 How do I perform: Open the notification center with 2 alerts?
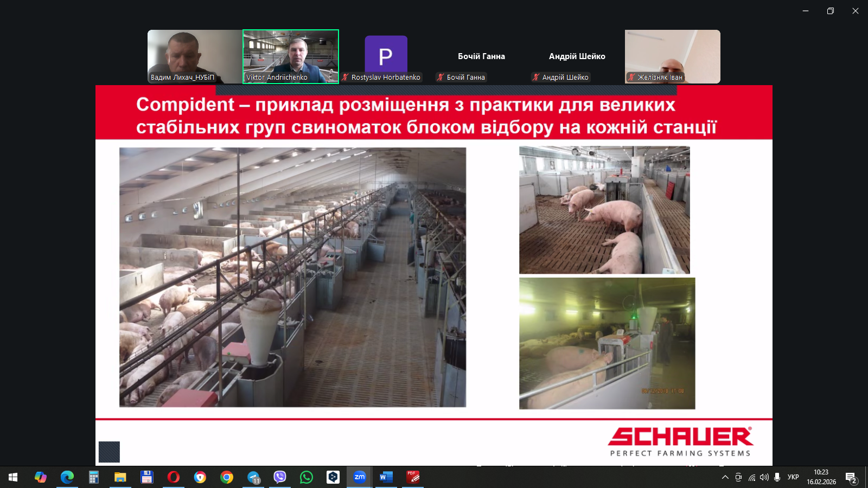(x=851, y=478)
